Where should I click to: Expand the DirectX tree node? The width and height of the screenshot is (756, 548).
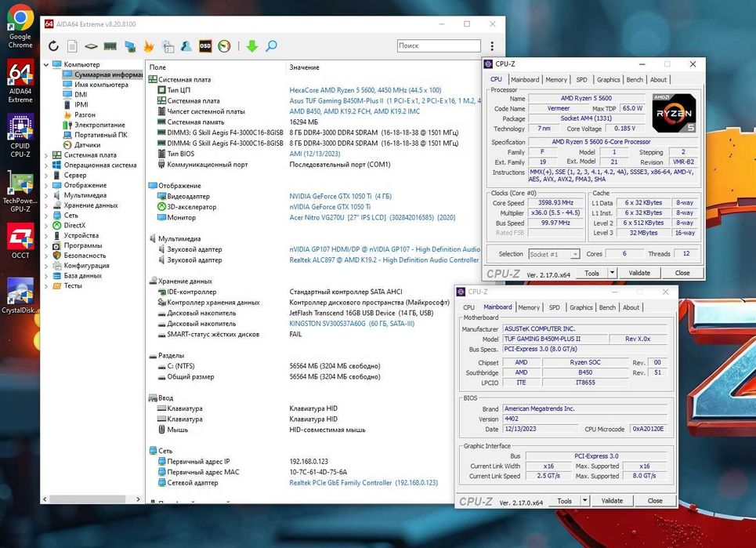[47, 225]
